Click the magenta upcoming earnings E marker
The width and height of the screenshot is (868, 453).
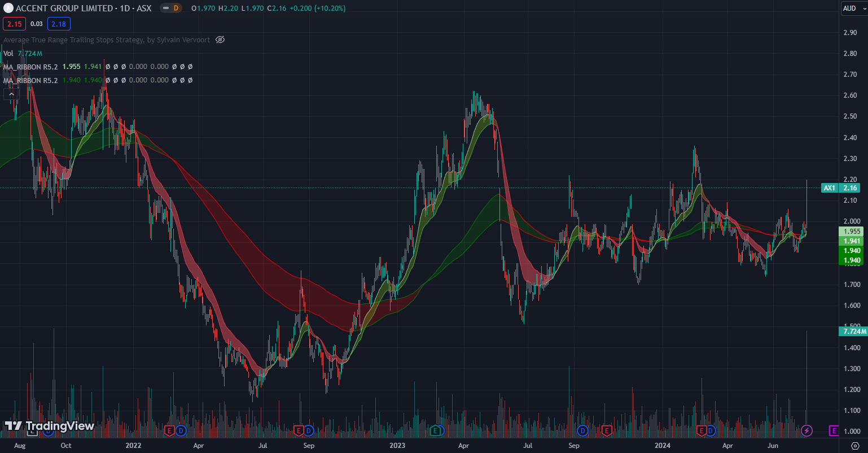click(834, 431)
